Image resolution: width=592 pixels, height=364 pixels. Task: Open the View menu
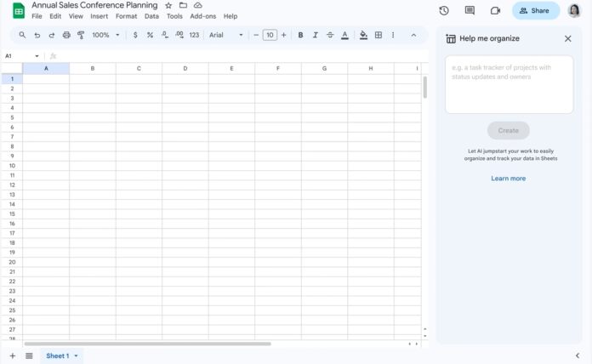(x=76, y=16)
